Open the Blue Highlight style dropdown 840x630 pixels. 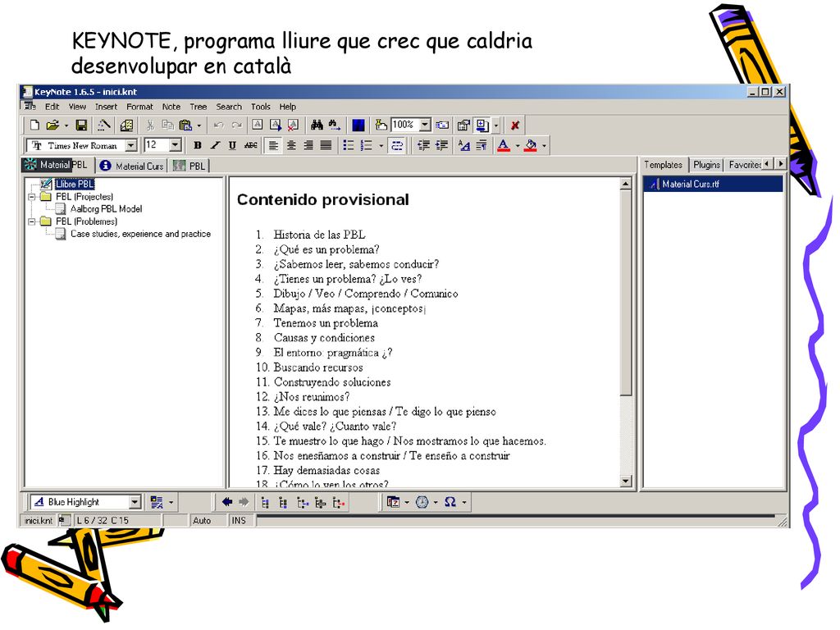[x=135, y=502]
